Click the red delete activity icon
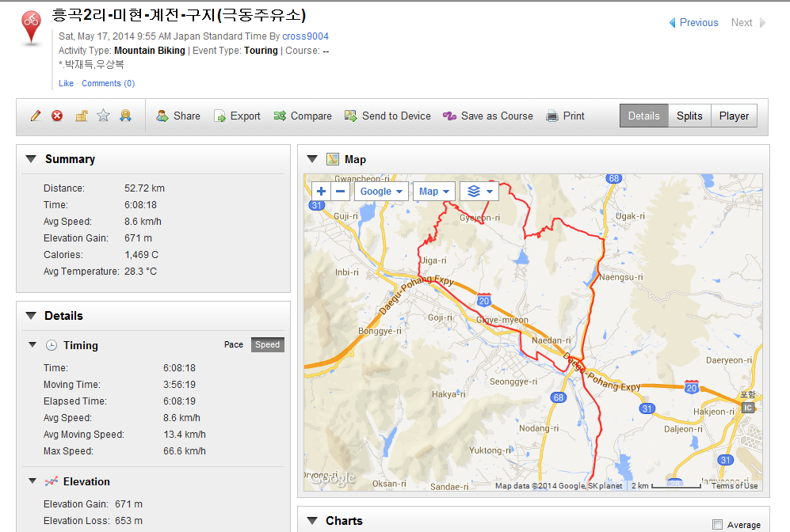This screenshot has width=790, height=532. [x=57, y=116]
